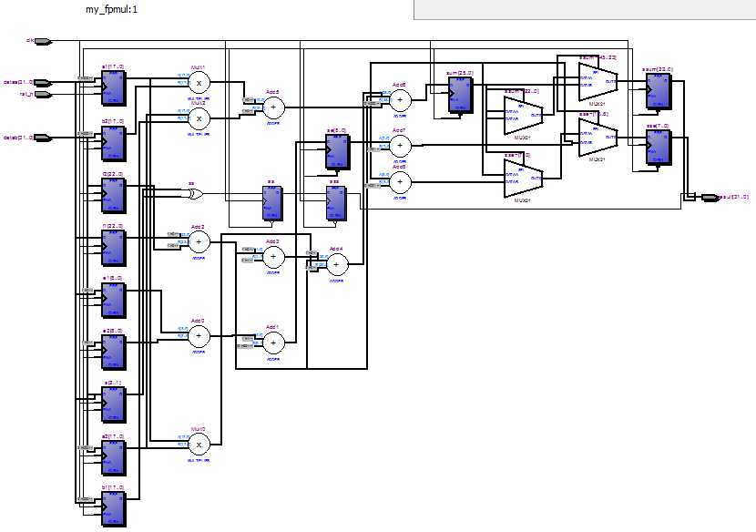This screenshot has width=756, height=532.
Task: Select the Mult1 multiplier block
Action: 199,83
